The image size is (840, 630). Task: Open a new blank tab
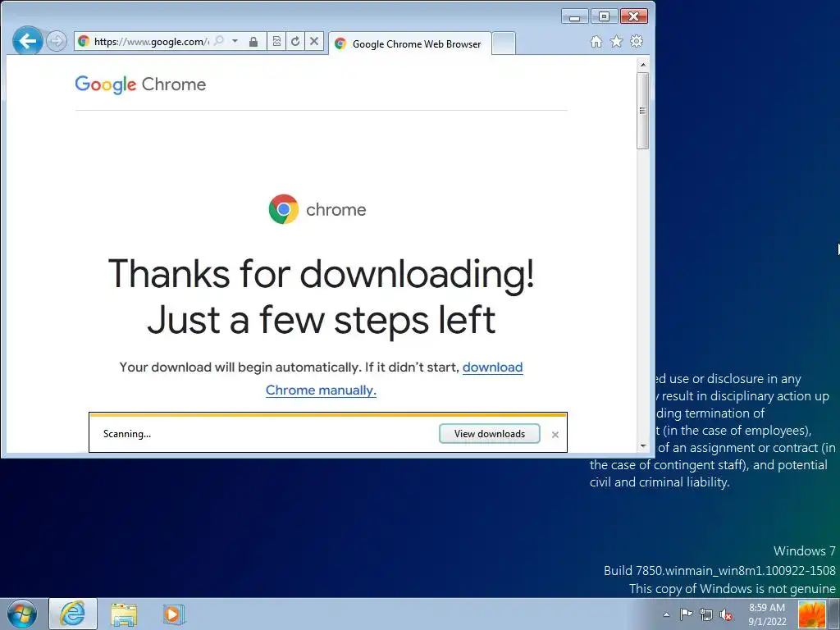504,44
